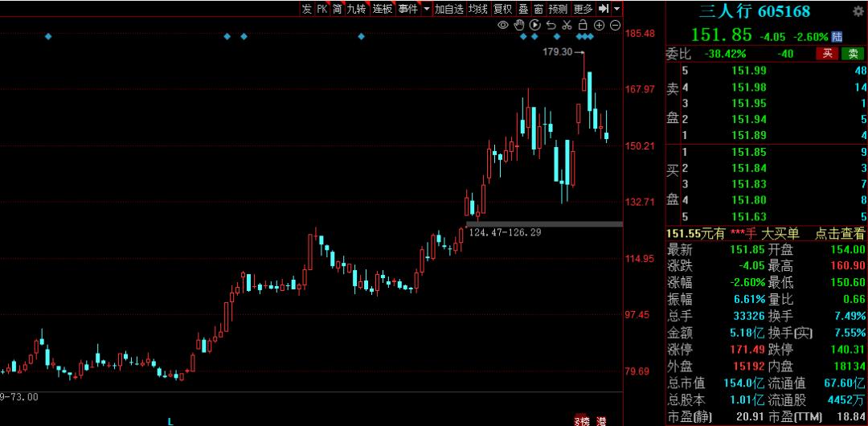Click the 185.48 price axis label

(640, 33)
